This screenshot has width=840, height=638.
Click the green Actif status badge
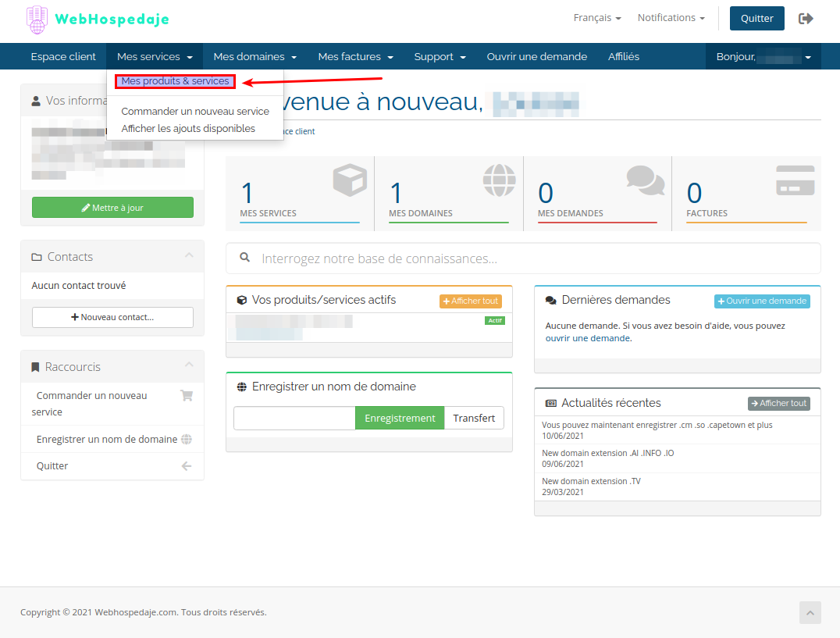(x=494, y=320)
